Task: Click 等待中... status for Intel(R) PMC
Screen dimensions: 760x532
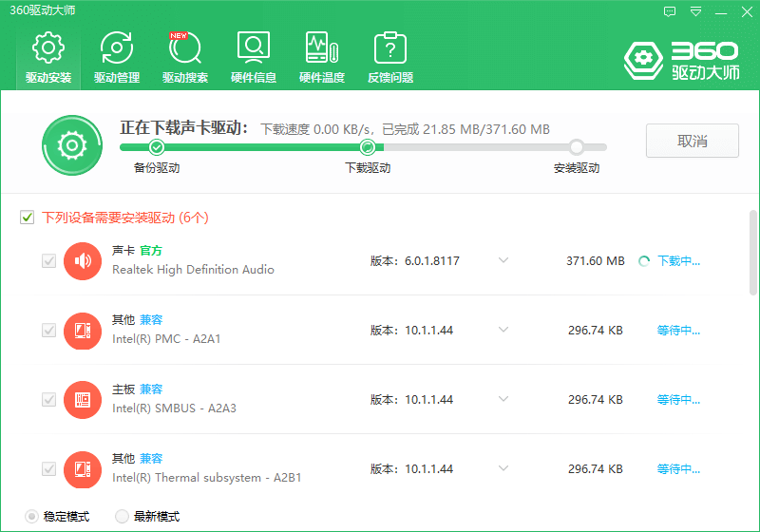Action: (x=678, y=331)
